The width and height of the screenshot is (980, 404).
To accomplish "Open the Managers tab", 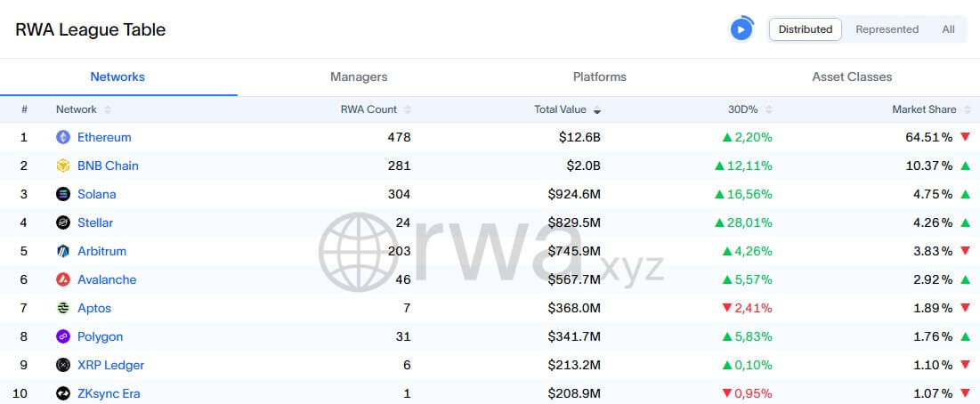I will coord(359,77).
